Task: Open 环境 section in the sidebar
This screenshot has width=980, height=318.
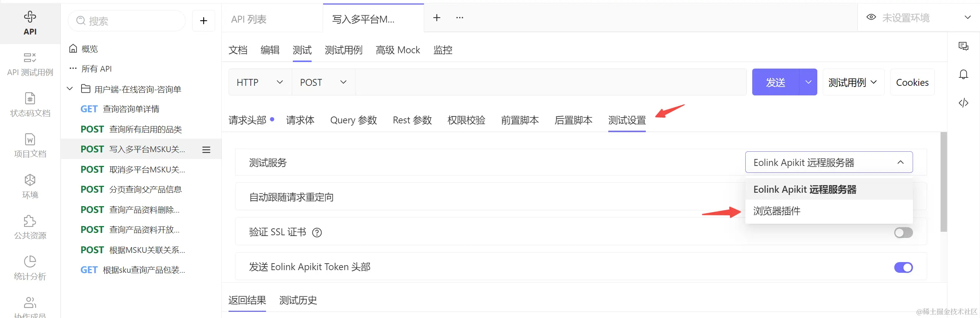Action: click(30, 187)
